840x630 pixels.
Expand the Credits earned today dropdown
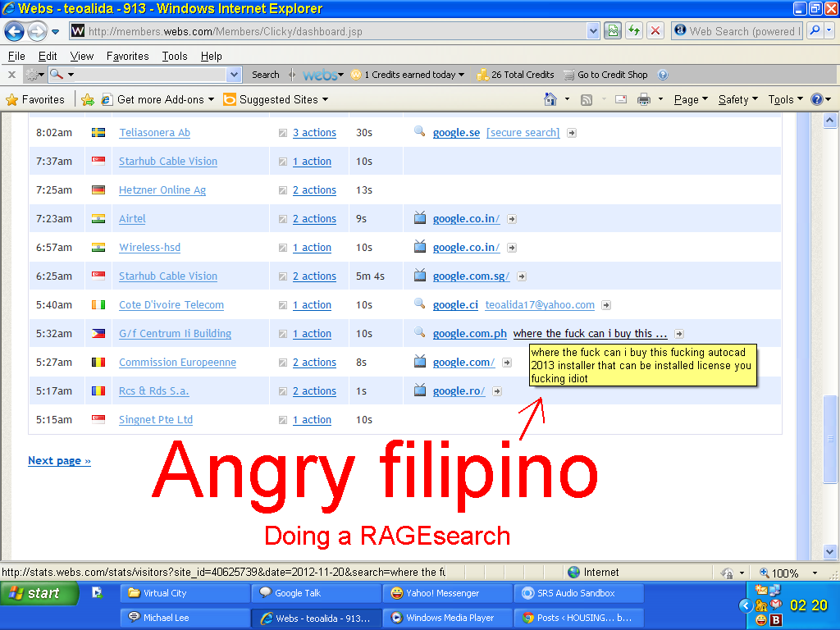461,75
